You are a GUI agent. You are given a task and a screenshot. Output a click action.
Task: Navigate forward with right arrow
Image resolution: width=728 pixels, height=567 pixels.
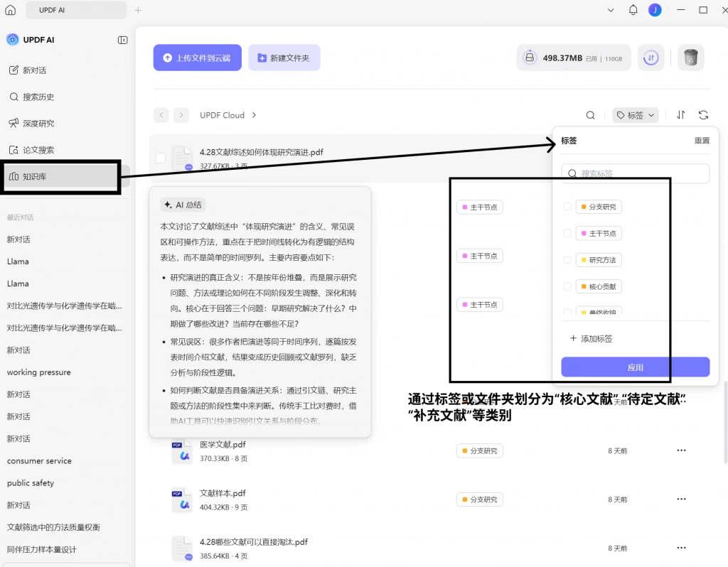tap(181, 115)
